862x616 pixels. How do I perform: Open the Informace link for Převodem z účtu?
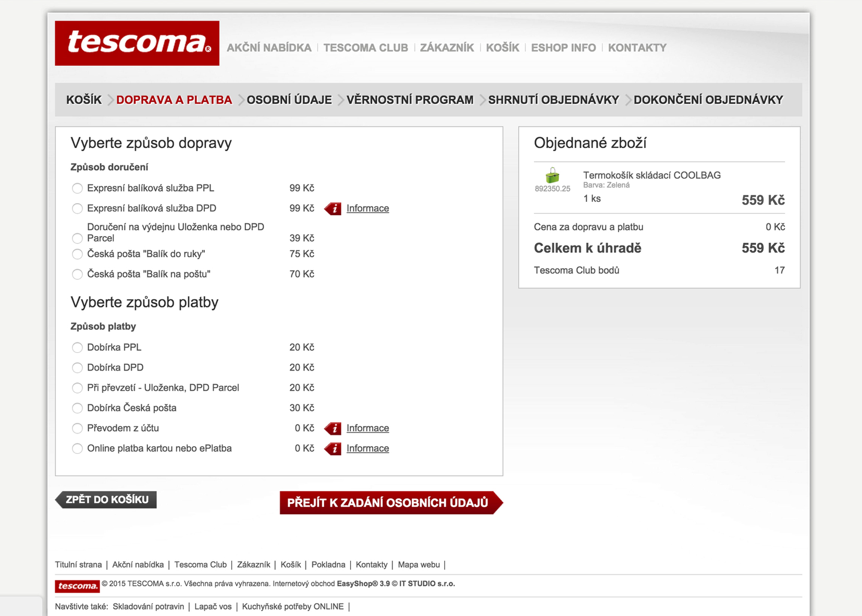coord(367,428)
